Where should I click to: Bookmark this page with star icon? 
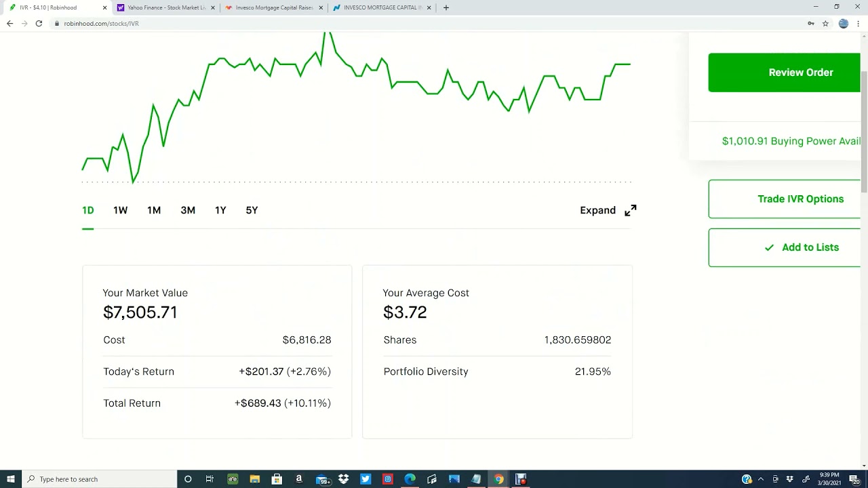tap(825, 24)
